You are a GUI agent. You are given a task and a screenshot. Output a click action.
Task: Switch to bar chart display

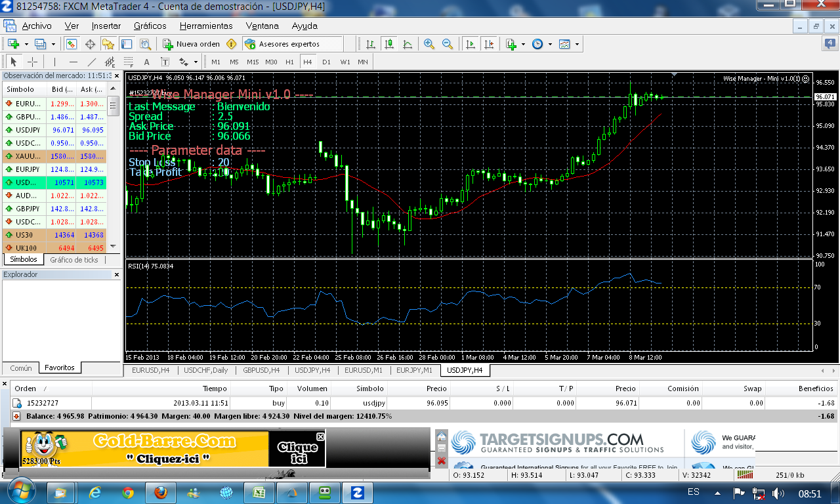371,44
